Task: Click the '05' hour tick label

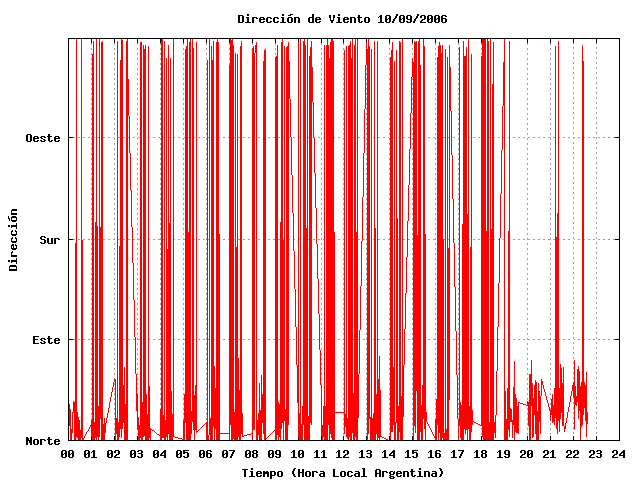Action: 182,454
